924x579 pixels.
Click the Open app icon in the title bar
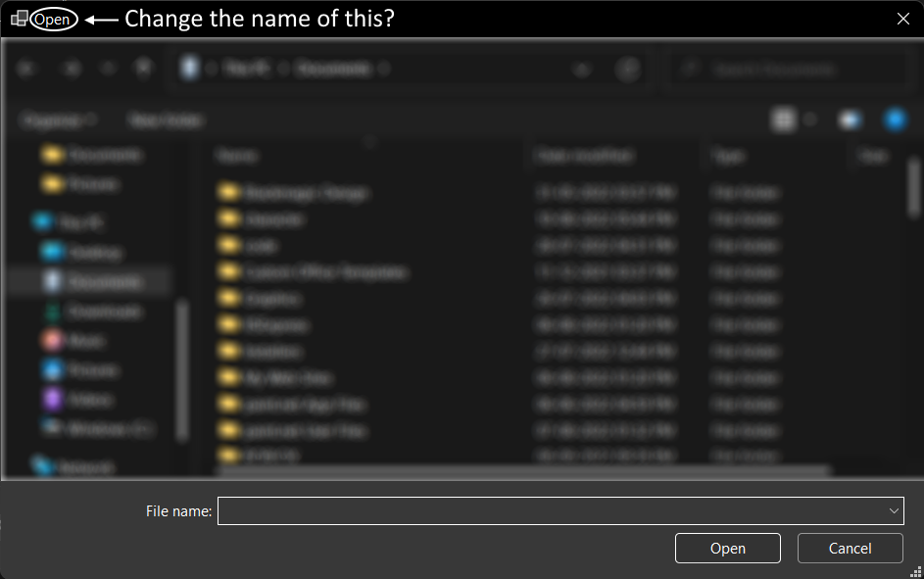click(20, 18)
